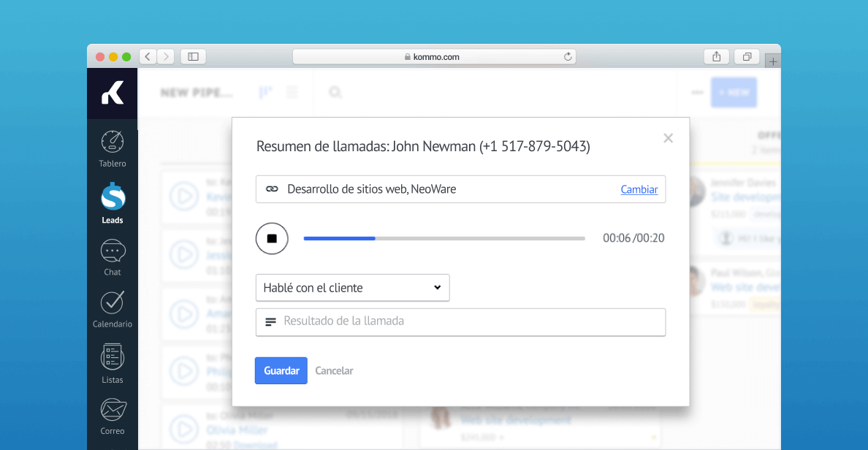Click Cambiar to change the linked lead
This screenshot has height=450, width=868.
click(x=639, y=189)
